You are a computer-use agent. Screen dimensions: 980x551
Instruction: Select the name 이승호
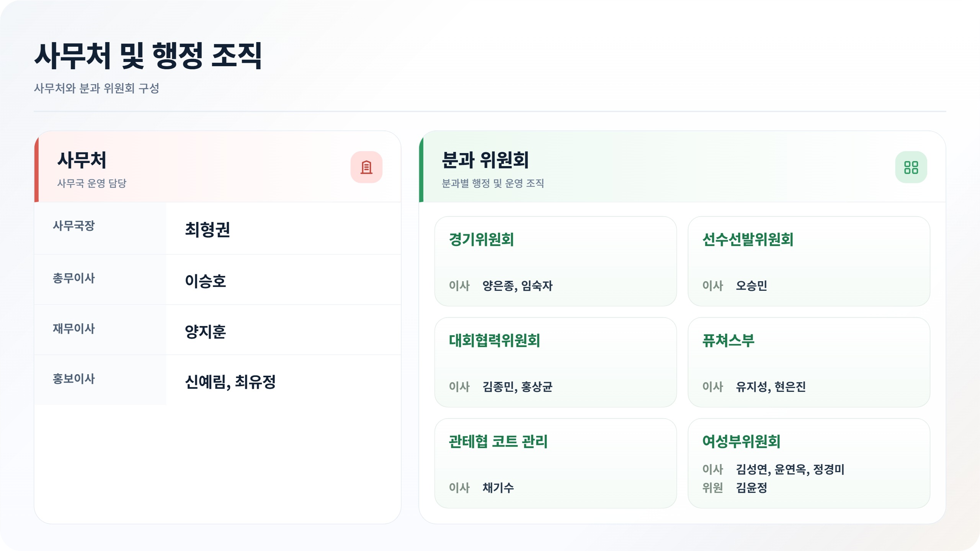coord(206,281)
